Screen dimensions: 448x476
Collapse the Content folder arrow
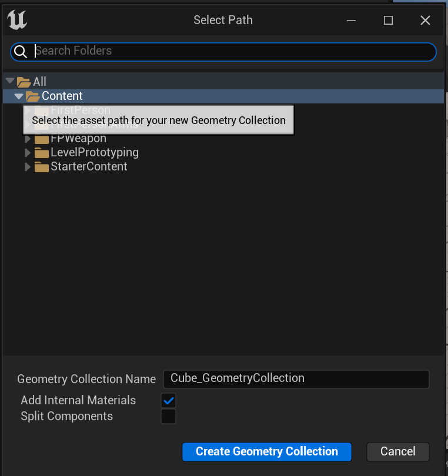[19, 96]
